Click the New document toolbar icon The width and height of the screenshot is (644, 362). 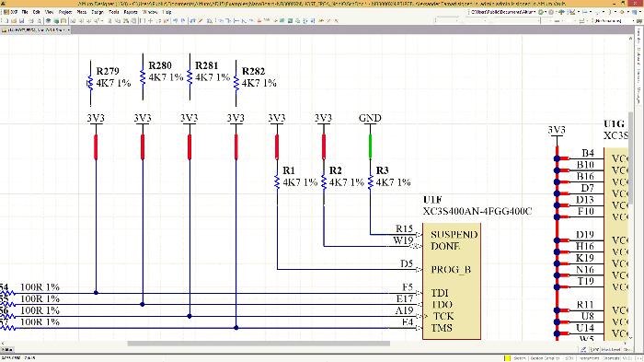pos(6,20)
